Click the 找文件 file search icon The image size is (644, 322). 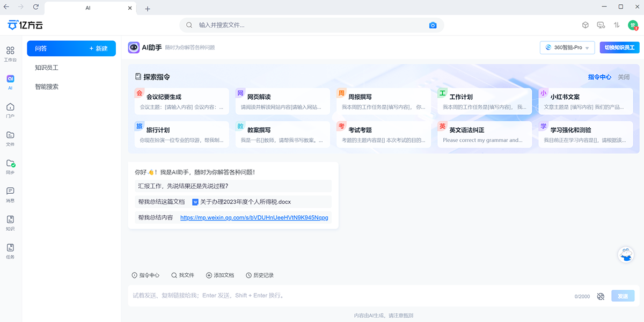click(x=184, y=275)
